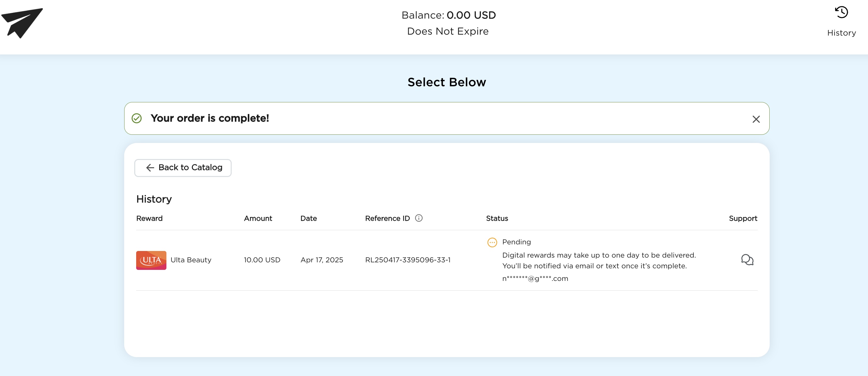The width and height of the screenshot is (868, 376).
Task: Dismiss the order complete notification
Action: tap(756, 119)
